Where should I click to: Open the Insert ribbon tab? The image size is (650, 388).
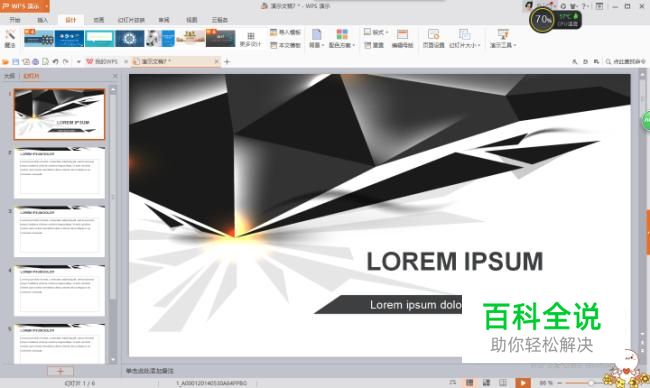[43, 20]
